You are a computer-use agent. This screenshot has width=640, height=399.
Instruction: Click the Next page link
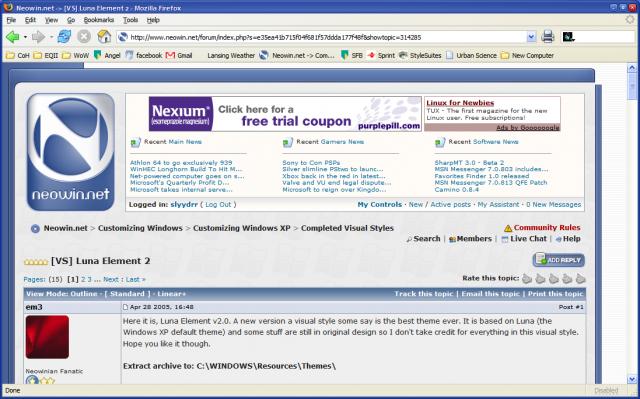(111, 279)
